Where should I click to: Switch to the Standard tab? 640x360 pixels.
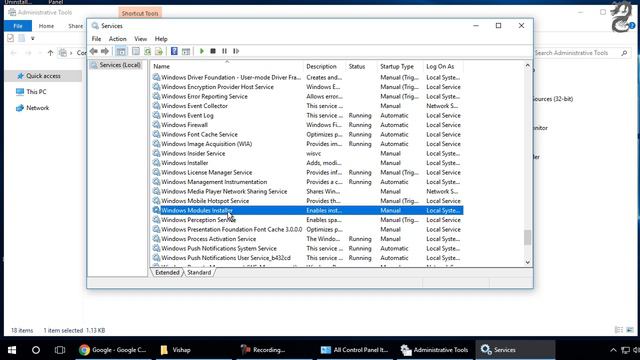[199, 272]
